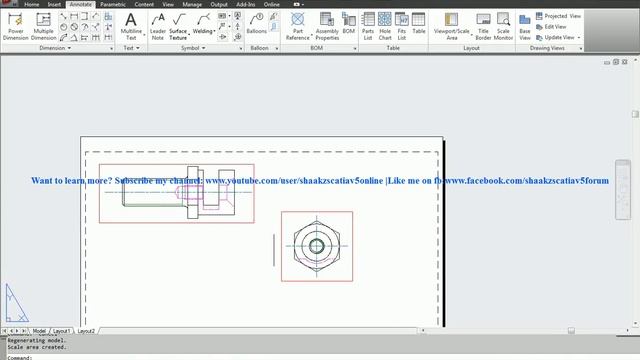Insert a Hole Chart
Image resolution: width=640 pixels, height=360 pixels.
coord(385,26)
